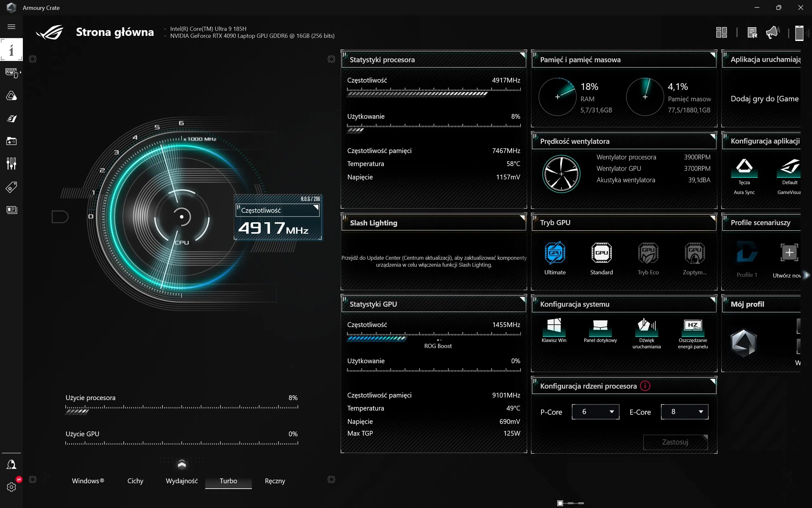Select the Home info icon in sidebar

11,50
